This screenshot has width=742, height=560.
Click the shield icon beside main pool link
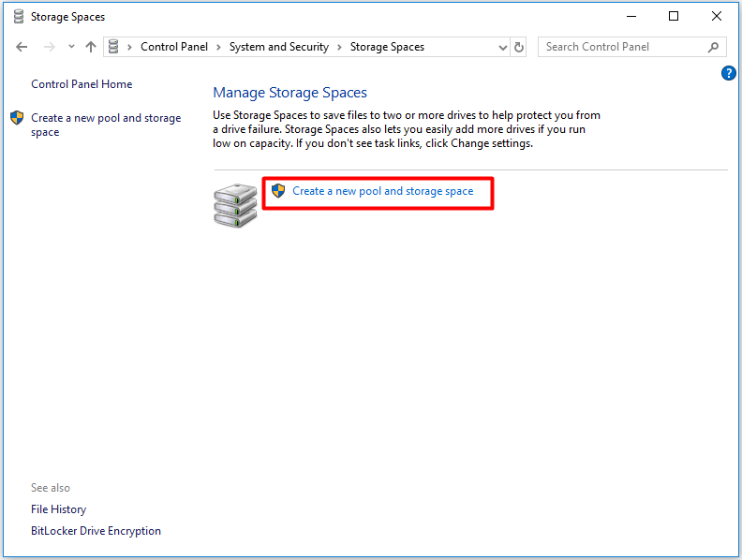(x=278, y=191)
